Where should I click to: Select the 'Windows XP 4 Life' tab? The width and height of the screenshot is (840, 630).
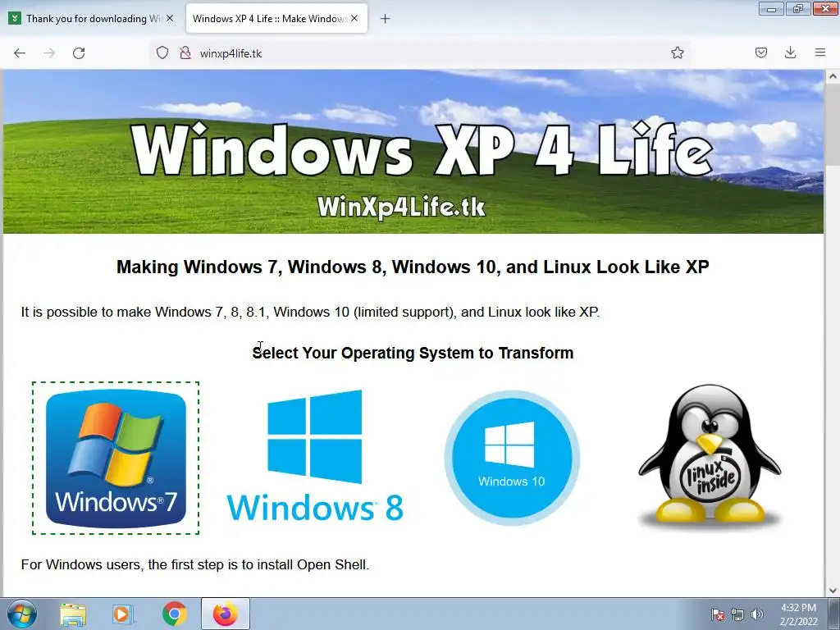[x=276, y=19]
